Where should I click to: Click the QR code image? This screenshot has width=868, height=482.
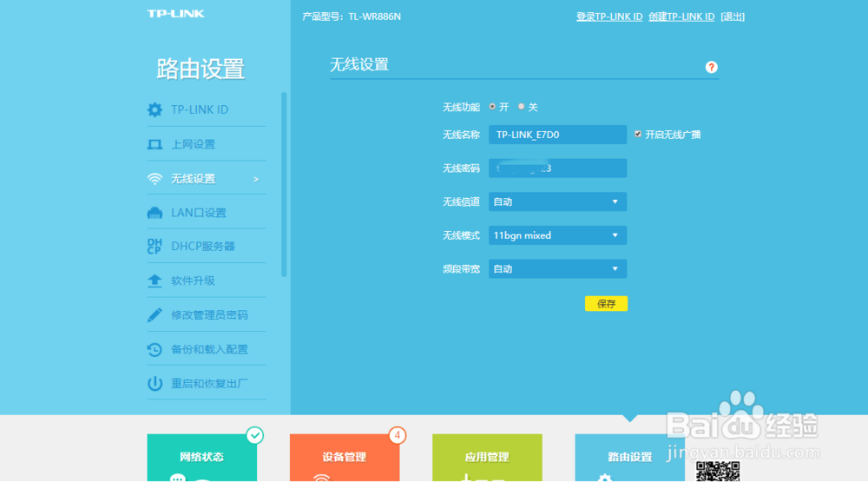point(718,472)
